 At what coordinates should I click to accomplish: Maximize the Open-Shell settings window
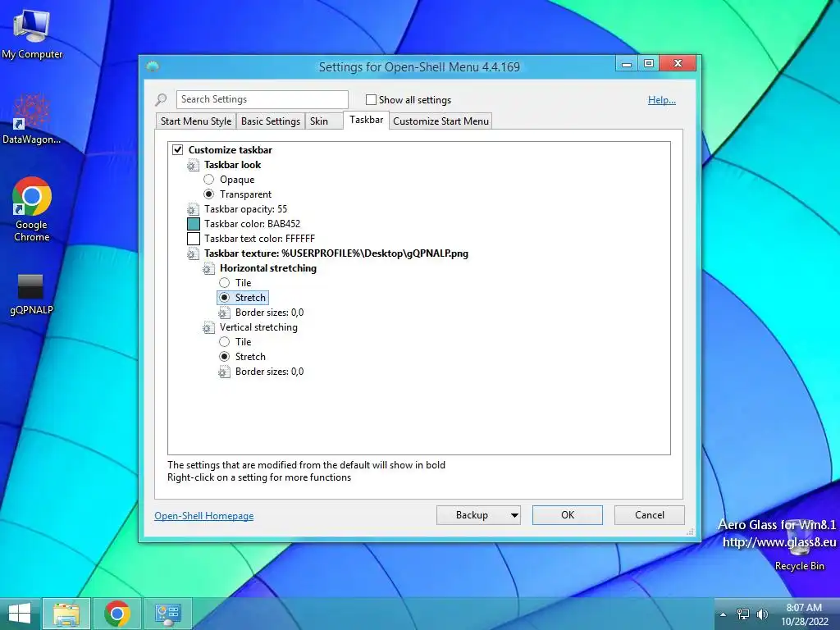pos(649,64)
